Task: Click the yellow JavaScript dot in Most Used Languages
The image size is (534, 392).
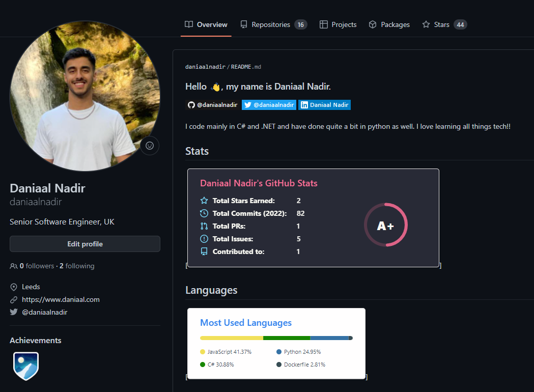Action: (x=203, y=352)
